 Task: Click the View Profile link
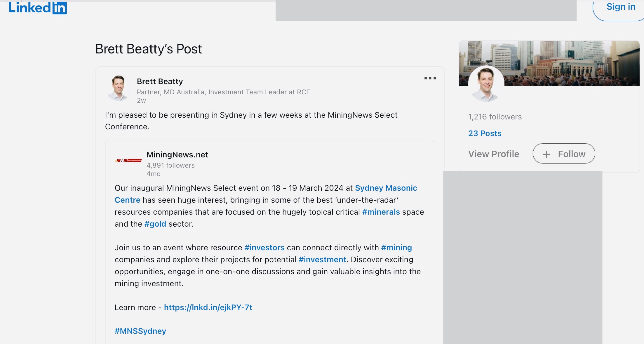coord(494,154)
